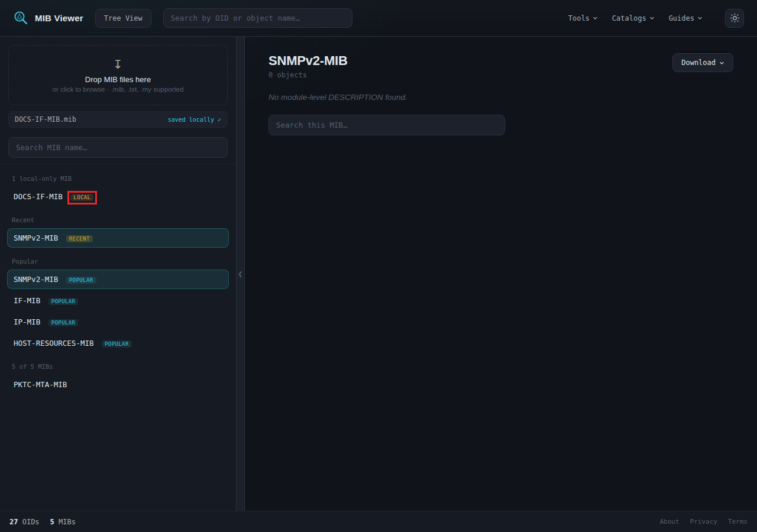Click the POPULAR badge beside HOST-RESOURCES-MIB
The width and height of the screenshot is (757, 532).
pyautogui.click(x=117, y=344)
